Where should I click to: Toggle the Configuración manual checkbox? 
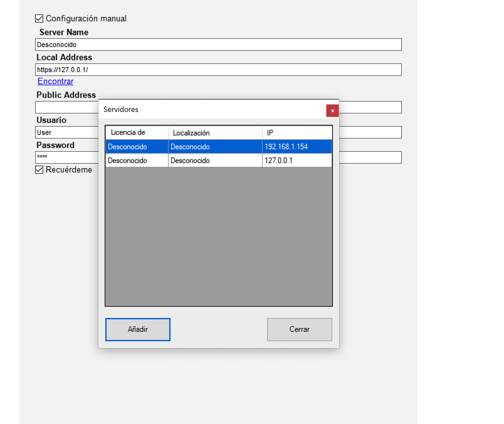point(39,19)
